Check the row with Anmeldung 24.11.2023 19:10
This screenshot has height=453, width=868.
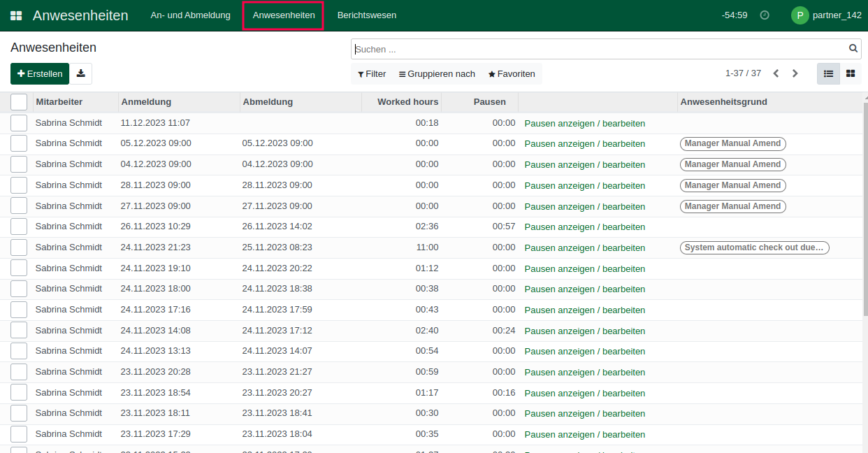(19, 268)
